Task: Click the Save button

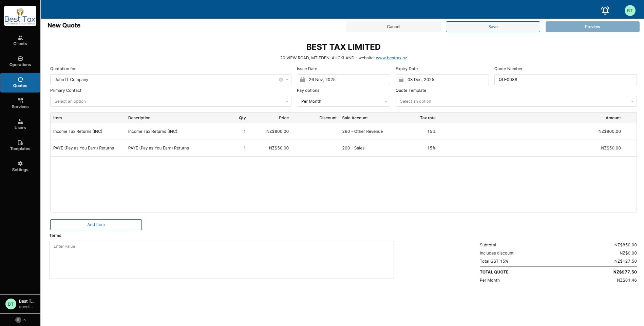Action: click(493, 27)
